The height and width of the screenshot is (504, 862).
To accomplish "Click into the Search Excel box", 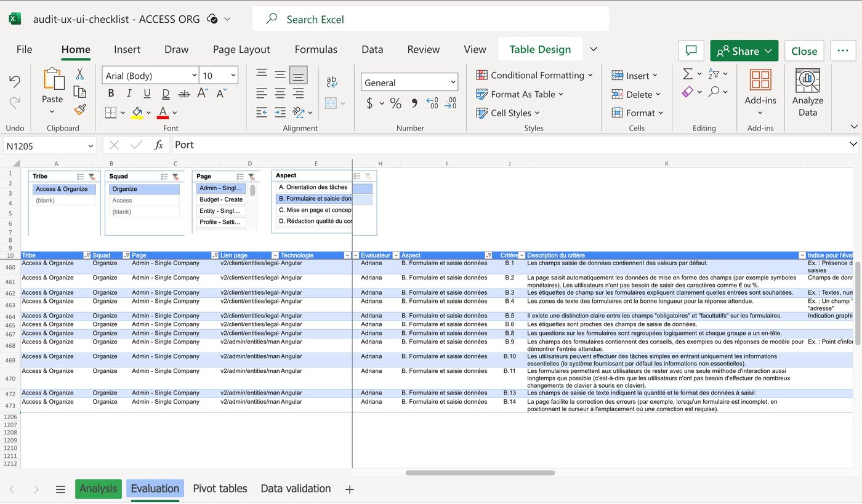I will [430, 19].
